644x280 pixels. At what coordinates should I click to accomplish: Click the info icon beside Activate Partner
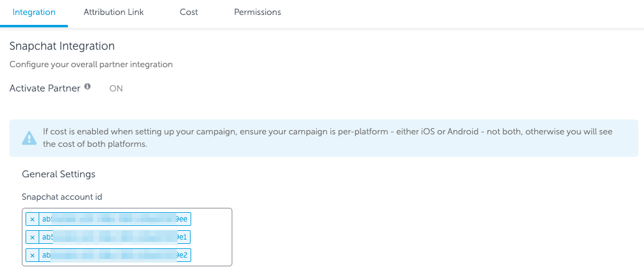coord(88,87)
